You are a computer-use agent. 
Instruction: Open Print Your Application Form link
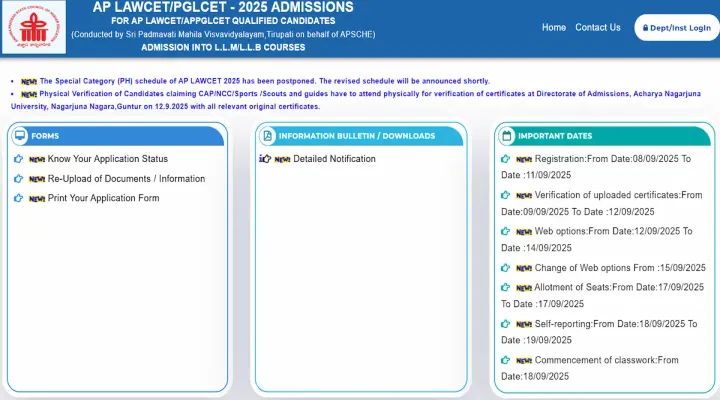tap(104, 198)
